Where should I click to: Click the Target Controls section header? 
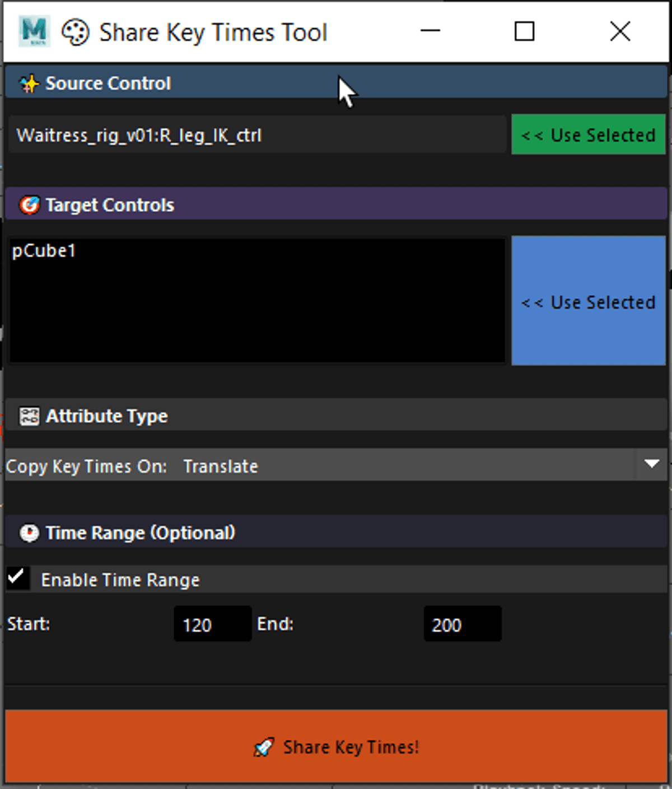pyautogui.click(x=336, y=205)
